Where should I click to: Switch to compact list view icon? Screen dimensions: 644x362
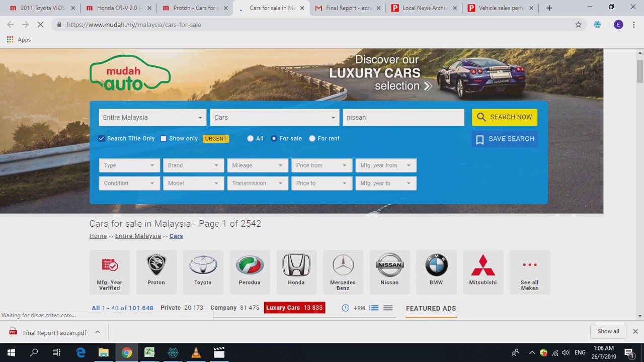tap(388, 308)
